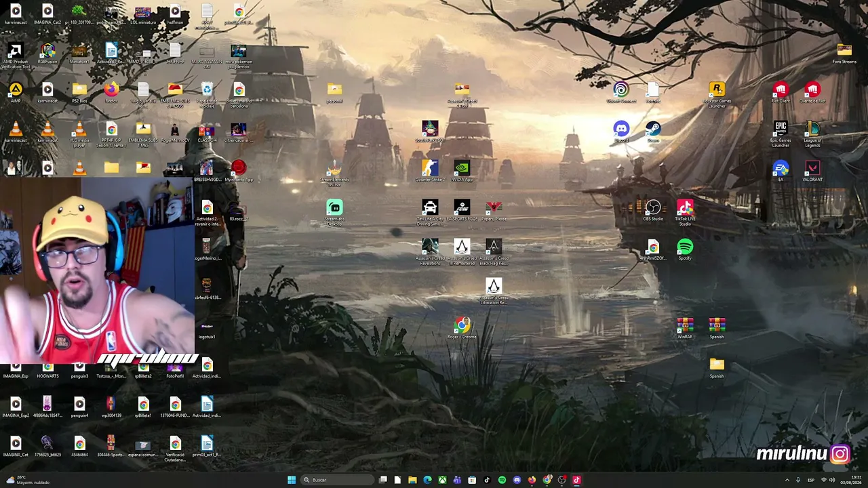This screenshot has width=868, height=488.
Task: Open AMD Product Verification Tool shortcut
Action: (16, 56)
